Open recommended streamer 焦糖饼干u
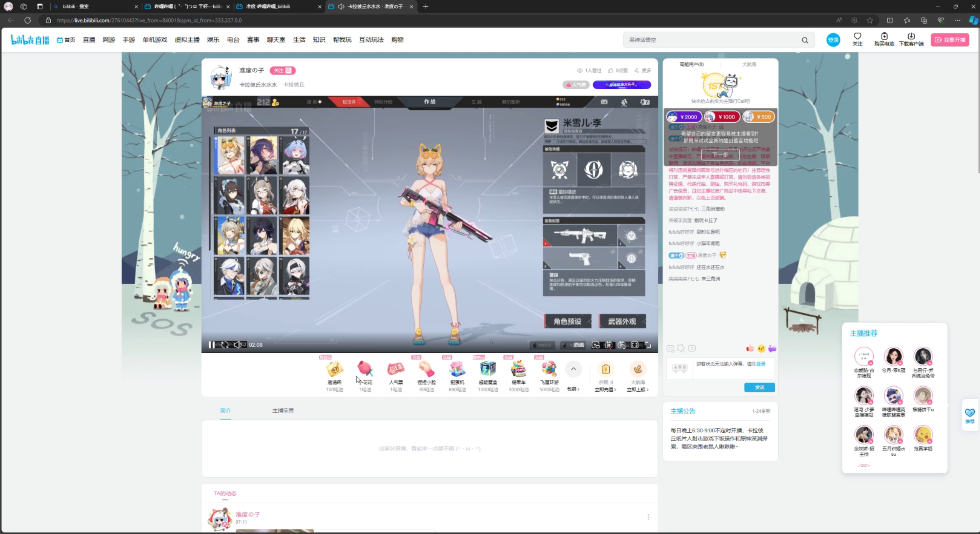 click(923, 399)
